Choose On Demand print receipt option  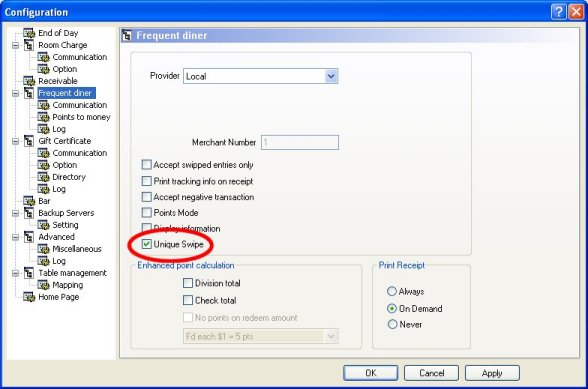pyautogui.click(x=392, y=308)
